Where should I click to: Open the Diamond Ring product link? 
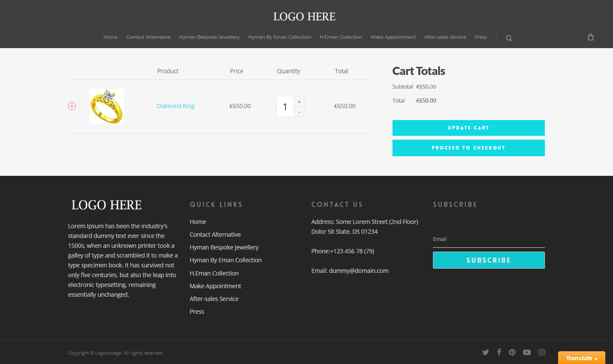click(x=175, y=106)
